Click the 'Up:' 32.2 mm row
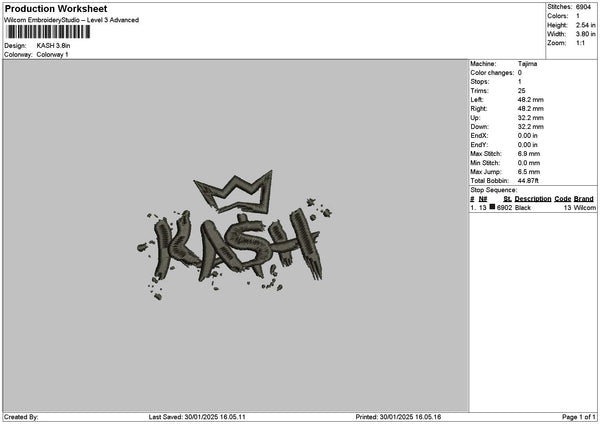 pos(507,118)
